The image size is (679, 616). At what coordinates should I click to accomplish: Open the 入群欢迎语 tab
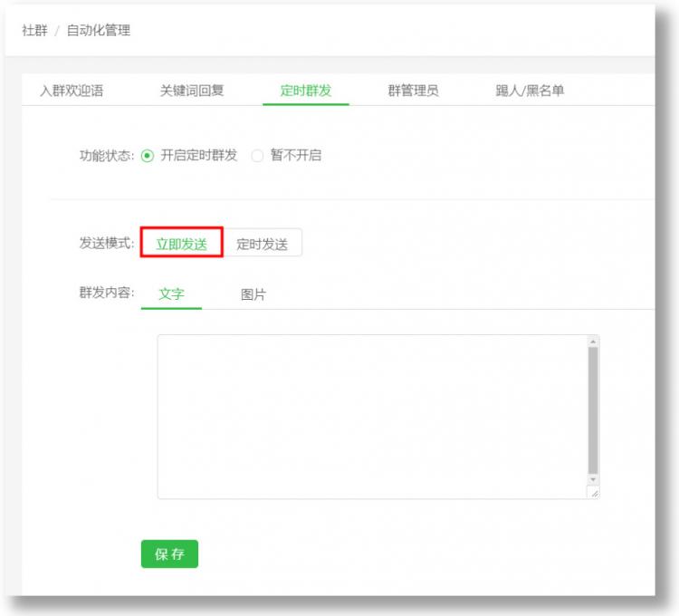pyautogui.click(x=72, y=91)
